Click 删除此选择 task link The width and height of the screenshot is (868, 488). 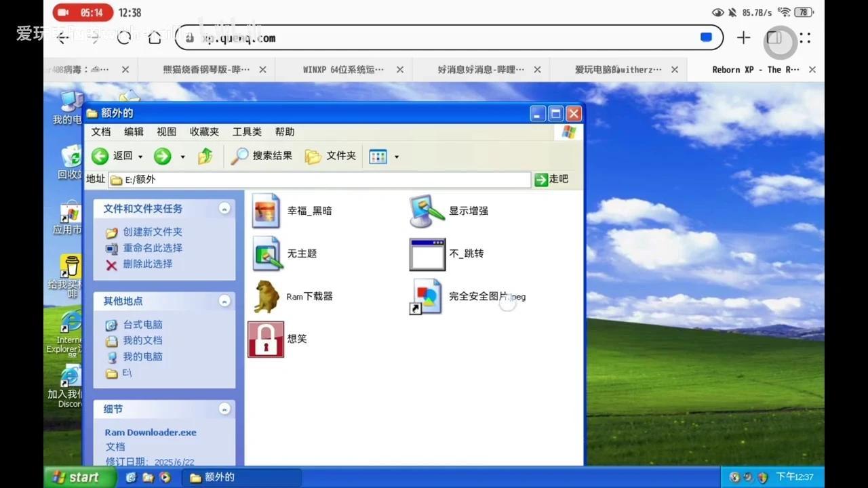point(148,264)
